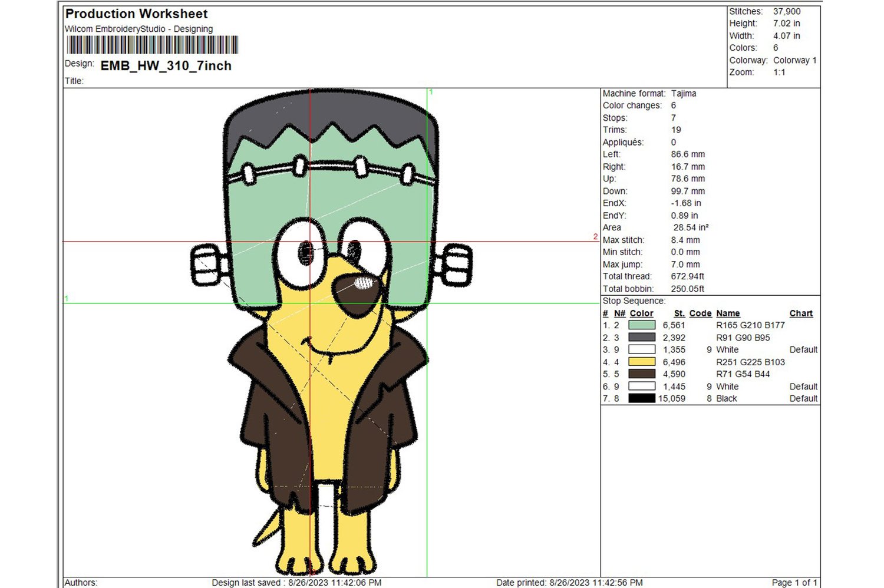
Task: Click the St. column header
Action: click(680, 313)
